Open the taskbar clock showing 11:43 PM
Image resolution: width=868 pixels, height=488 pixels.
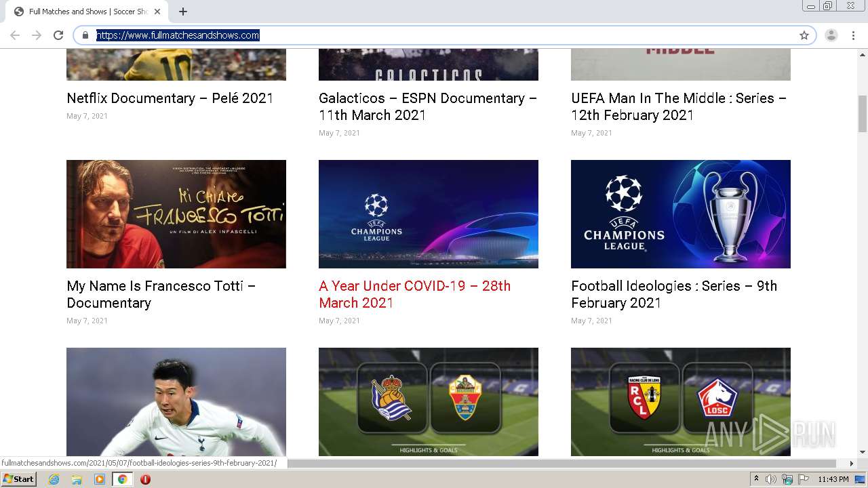click(833, 479)
